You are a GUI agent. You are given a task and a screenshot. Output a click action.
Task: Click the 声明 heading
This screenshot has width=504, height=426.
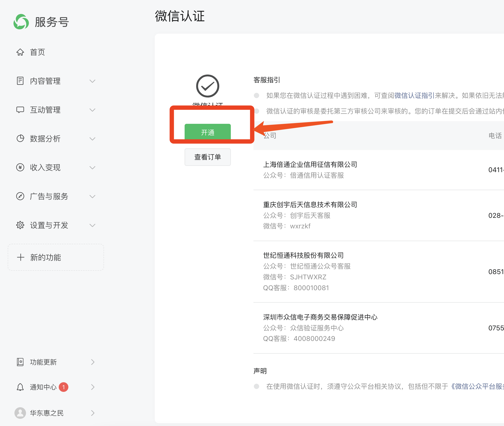pos(260,371)
